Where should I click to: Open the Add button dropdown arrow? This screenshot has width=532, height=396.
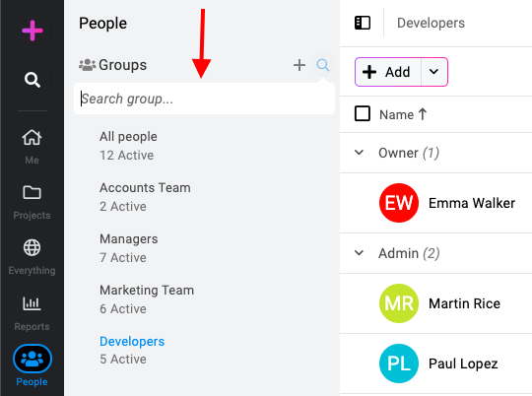click(433, 72)
